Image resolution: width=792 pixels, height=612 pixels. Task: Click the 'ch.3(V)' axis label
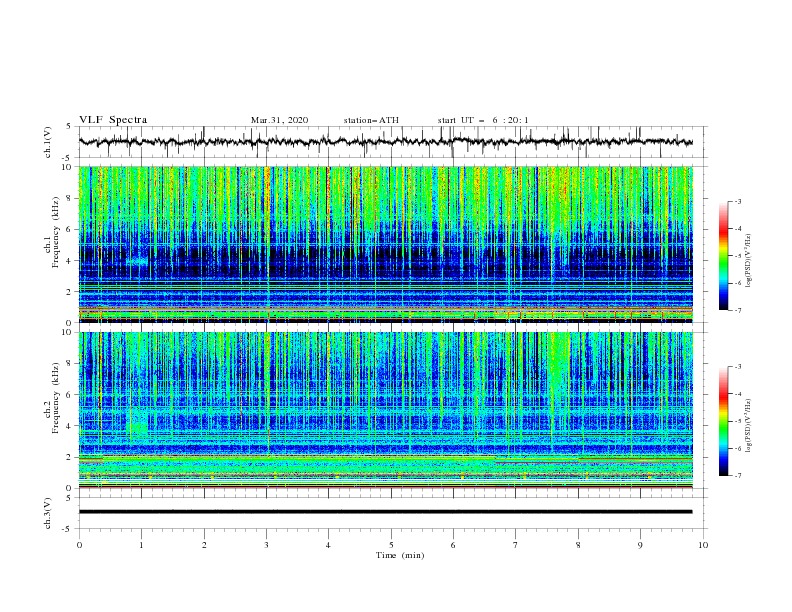[48, 513]
